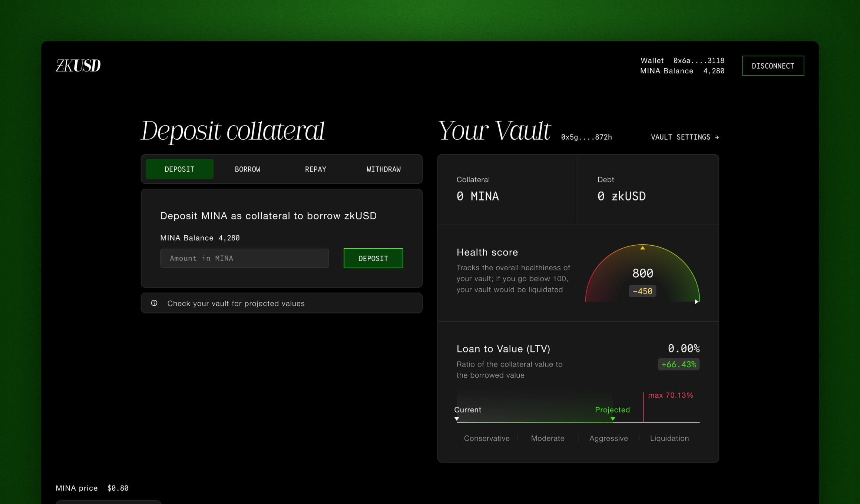Focus the Amount in MINA field
The image size is (860, 504).
245,258
